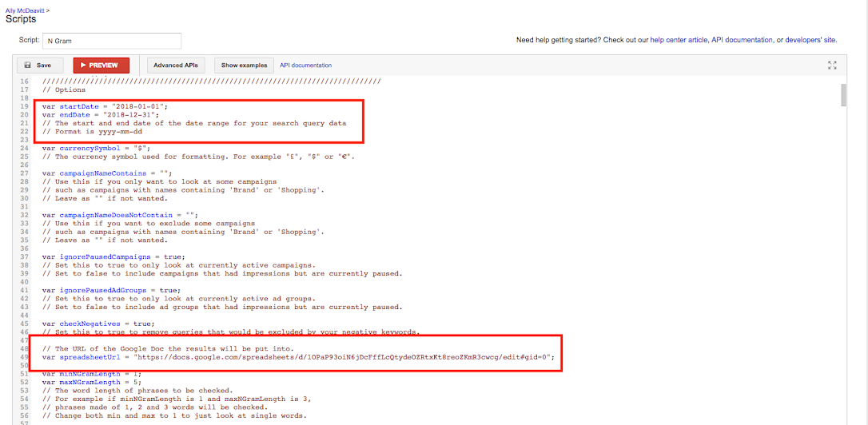Click line number 19 in gutter
This screenshot has width=868, height=425.
pos(24,105)
